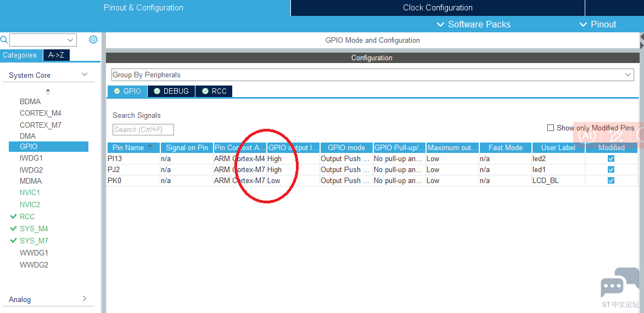Image resolution: width=644 pixels, height=313 pixels.
Task: Select NVIC1 in the sidebar
Action: [30, 192]
